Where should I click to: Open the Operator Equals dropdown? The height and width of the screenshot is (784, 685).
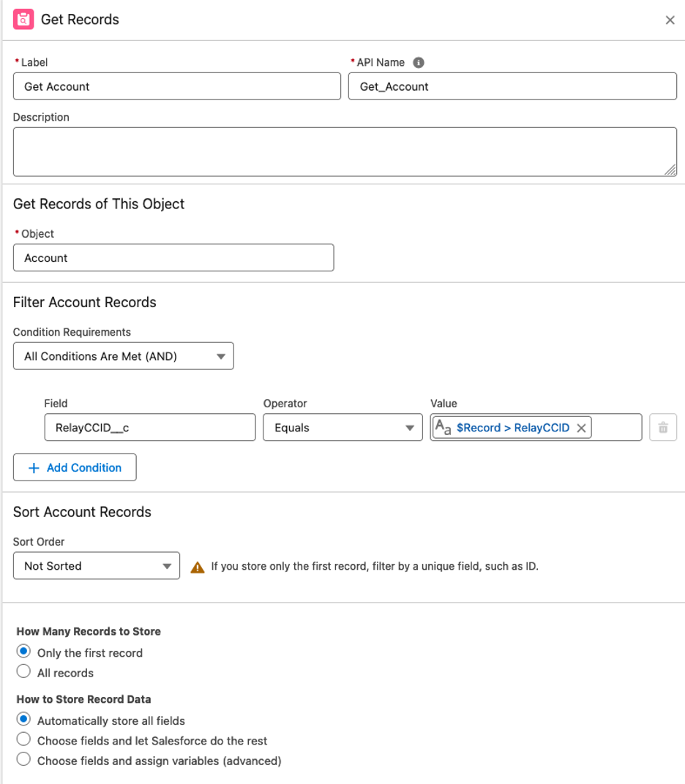pos(342,428)
